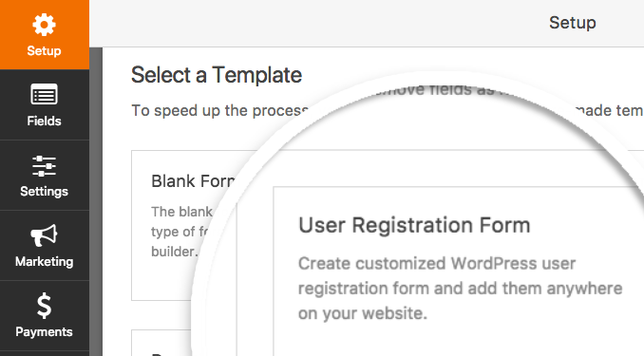Image resolution: width=644 pixels, height=356 pixels.
Task: Click the User Registration Form description
Action: (461, 289)
